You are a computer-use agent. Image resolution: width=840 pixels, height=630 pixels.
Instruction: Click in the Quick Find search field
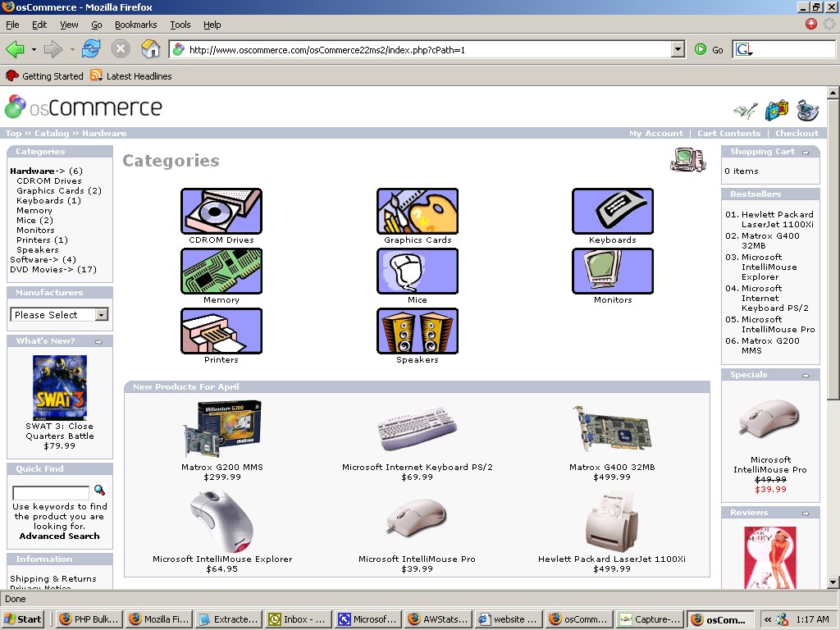tap(51, 492)
